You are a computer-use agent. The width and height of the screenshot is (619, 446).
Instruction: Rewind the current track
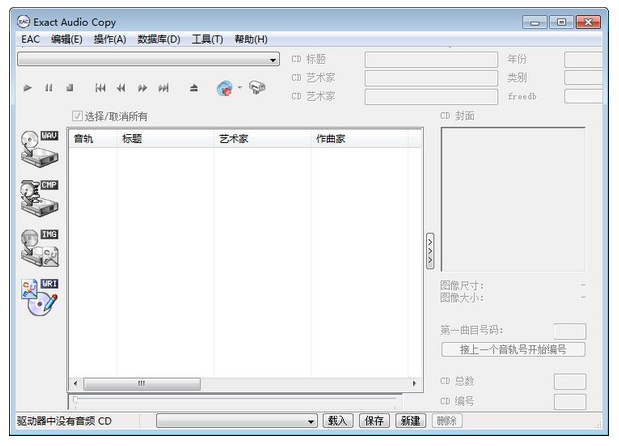[x=121, y=88]
